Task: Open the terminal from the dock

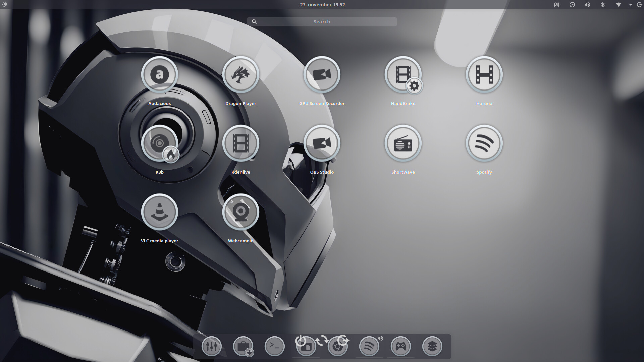Action: (274, 346)
